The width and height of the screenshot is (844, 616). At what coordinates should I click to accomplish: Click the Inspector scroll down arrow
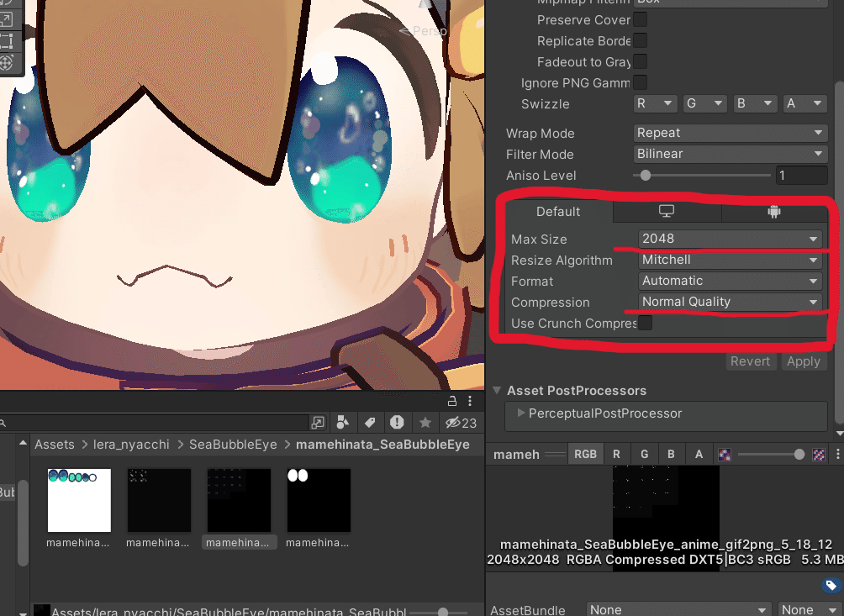[x=839, y=433]
